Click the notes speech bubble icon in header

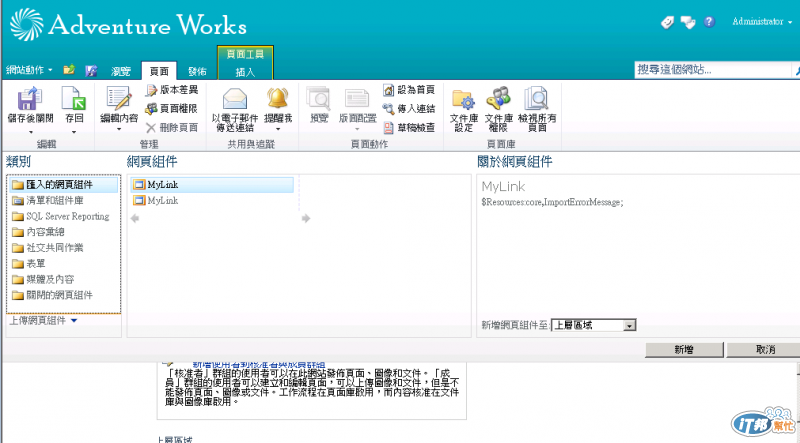click(688, 22)
